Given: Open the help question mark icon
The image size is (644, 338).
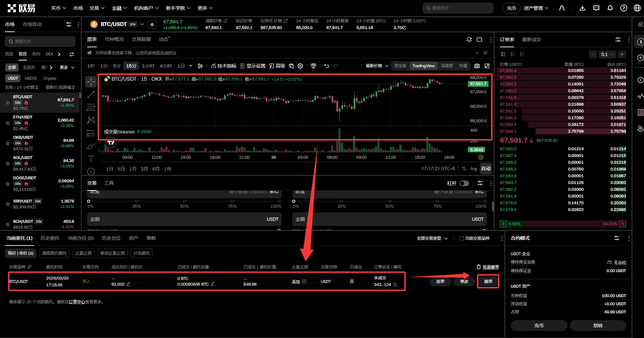Looking at the screenshot, I should pyautogui.click(x=624, y=8).
